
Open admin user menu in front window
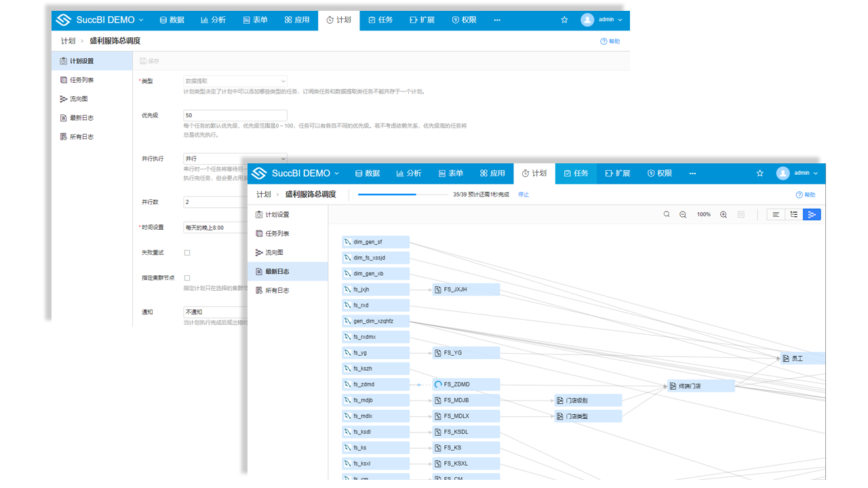click(x=797, y=174)
